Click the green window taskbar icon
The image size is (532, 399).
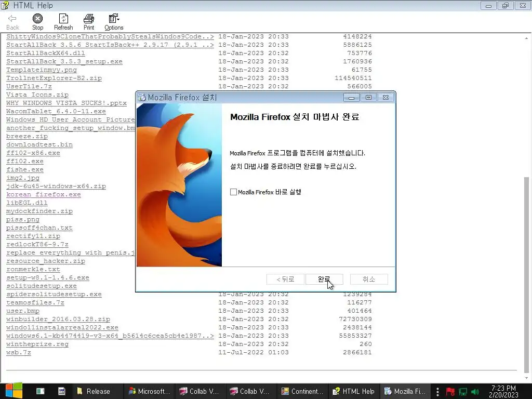(41, 391)
